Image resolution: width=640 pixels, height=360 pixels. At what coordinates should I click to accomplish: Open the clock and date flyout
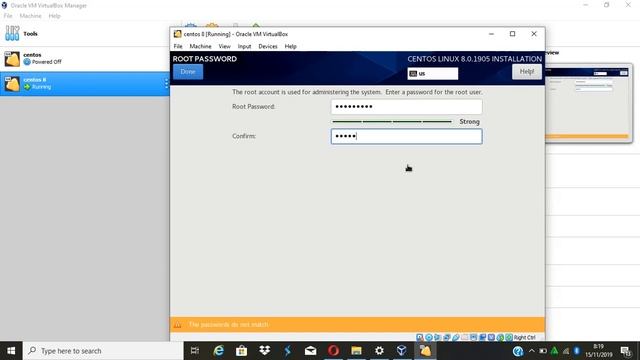pyautogui.click(x=599, y=351)
